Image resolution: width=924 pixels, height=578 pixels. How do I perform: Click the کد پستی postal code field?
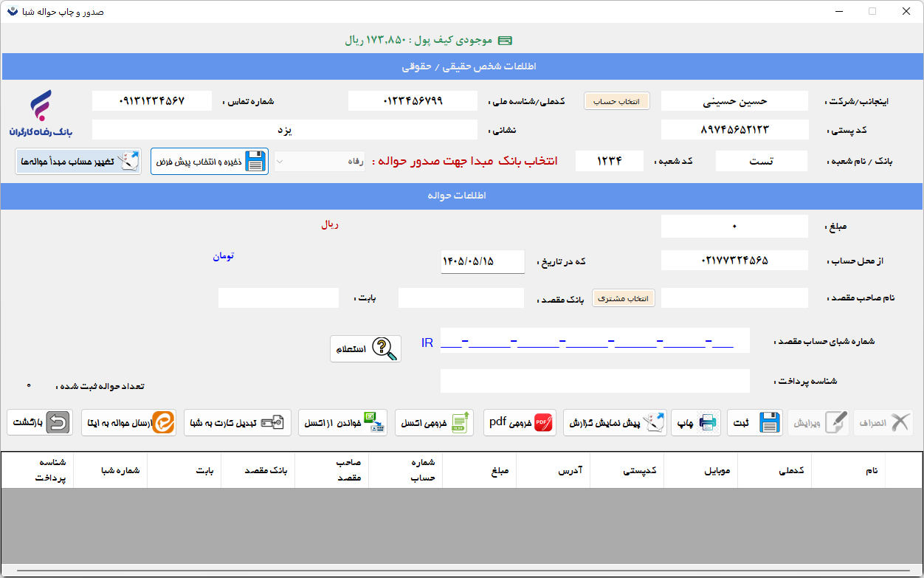coord(735,130)
